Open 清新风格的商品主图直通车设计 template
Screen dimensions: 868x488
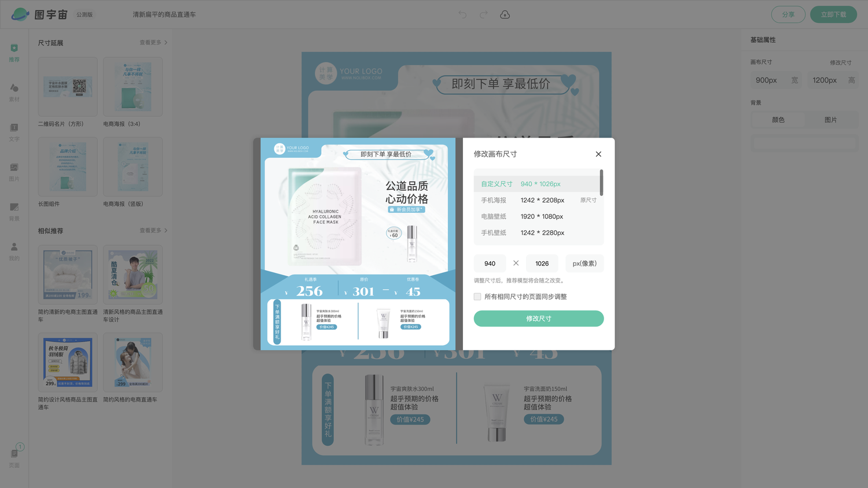[x=133, y=275]
